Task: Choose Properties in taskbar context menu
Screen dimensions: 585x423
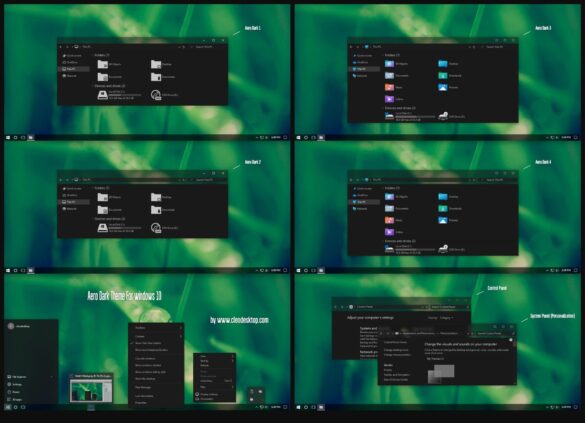Action: (156, 403)
